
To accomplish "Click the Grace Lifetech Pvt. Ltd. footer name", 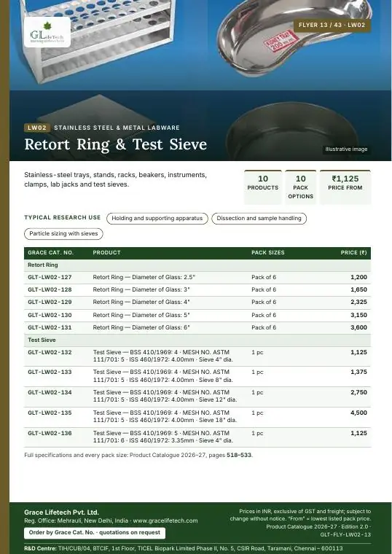I will point(61,512).
